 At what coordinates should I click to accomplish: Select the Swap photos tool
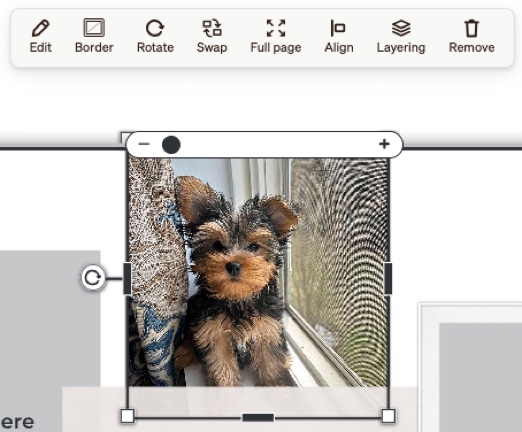212,36
